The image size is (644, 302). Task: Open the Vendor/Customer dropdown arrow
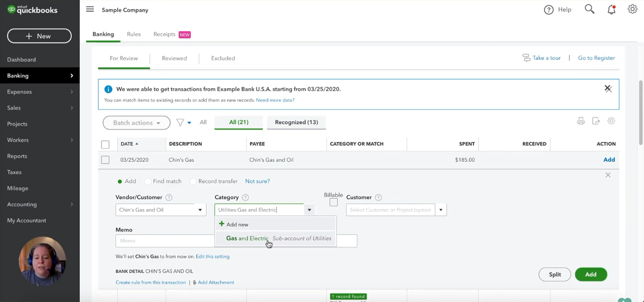[200, 210]
